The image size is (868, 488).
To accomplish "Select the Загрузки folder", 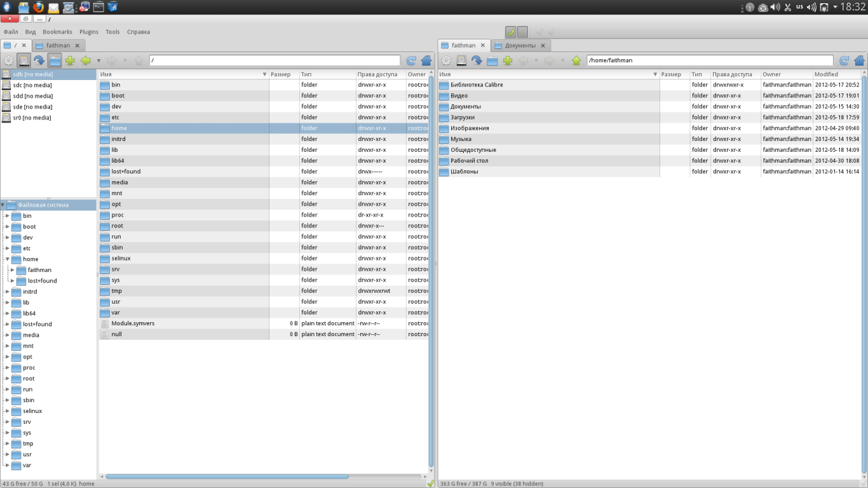I will pos(649,118).
